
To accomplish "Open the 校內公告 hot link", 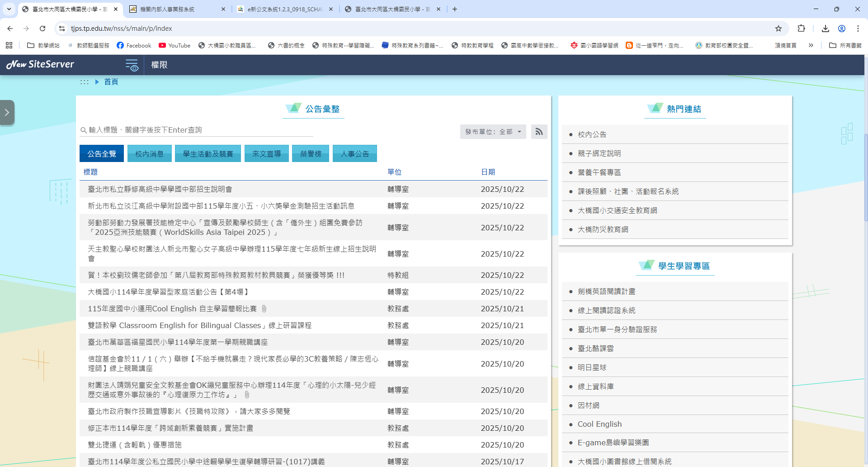I will click(x=592, y=134).
